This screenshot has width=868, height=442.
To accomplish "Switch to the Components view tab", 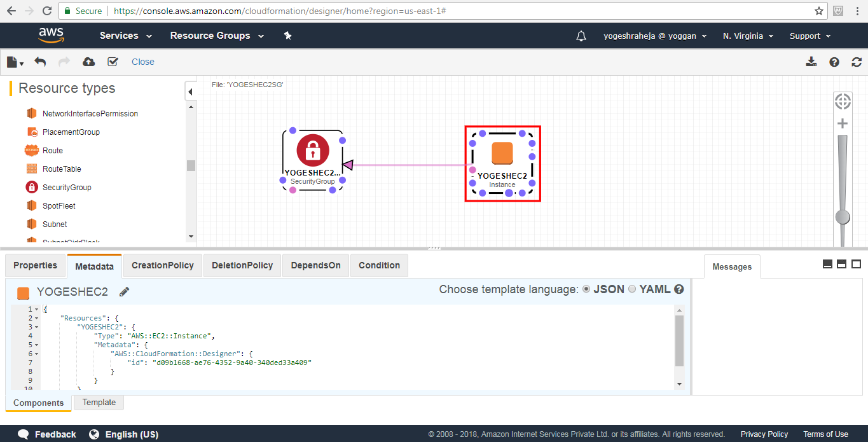I will click(39, 403).
